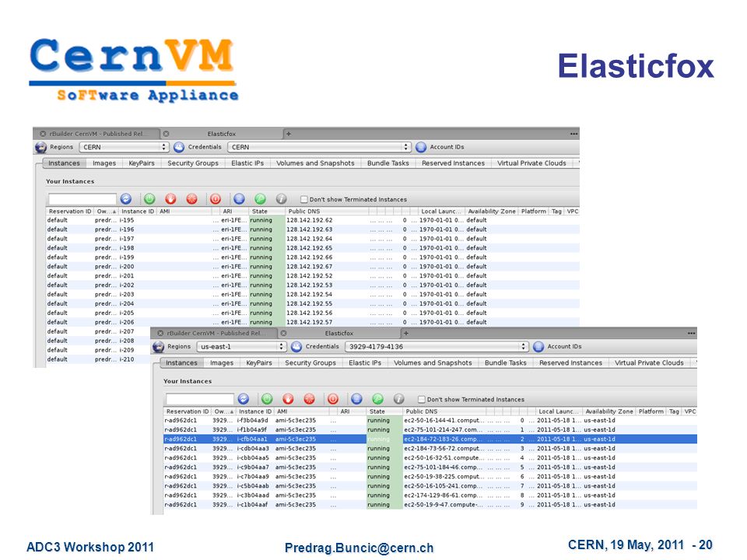Open a new tab in CERN window
Screen dimensions: 747x560
[289, 134]
